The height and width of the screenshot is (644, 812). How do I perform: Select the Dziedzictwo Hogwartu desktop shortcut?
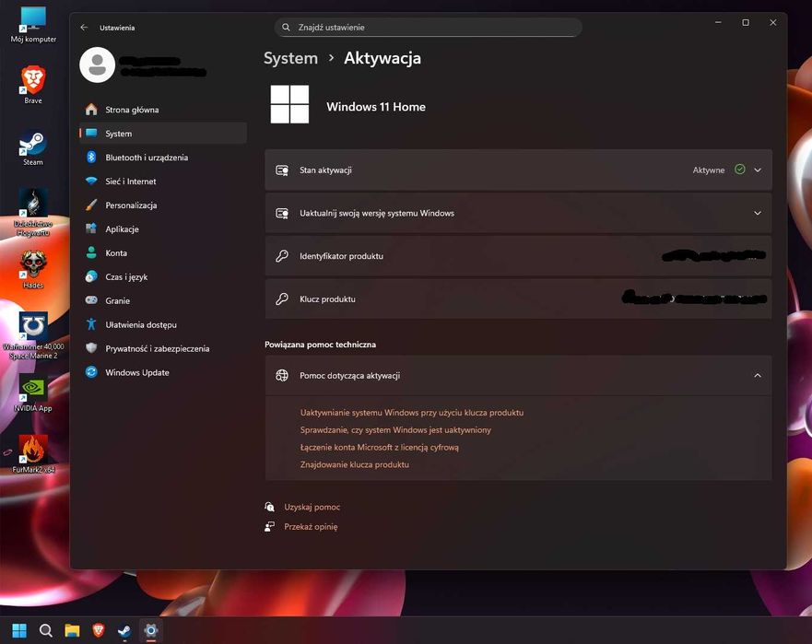point(33,212)
